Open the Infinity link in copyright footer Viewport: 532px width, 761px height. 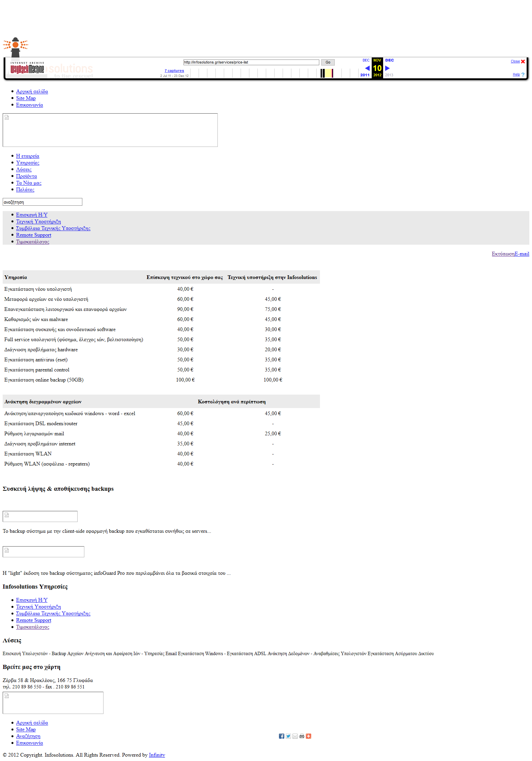click(157, 755)
